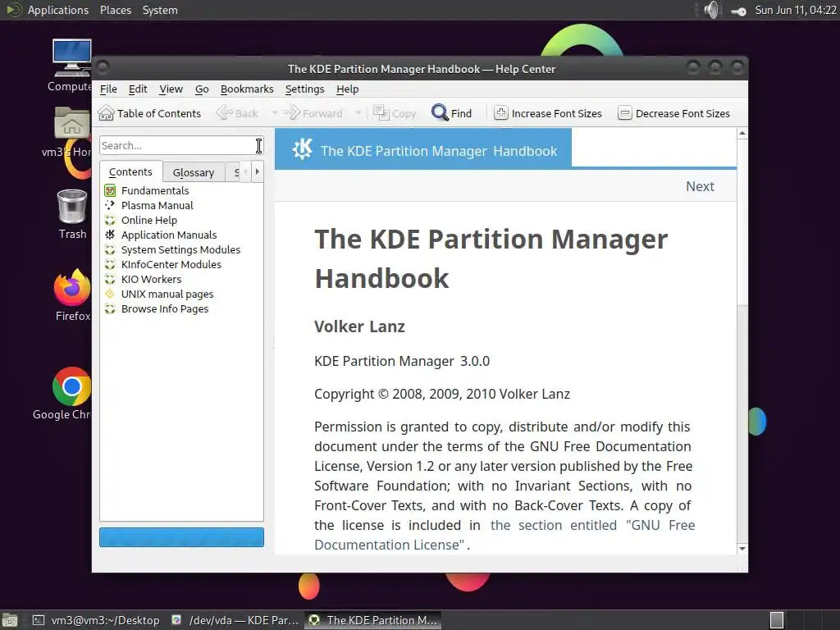Image resolution: width=840 pixels, height=630 pixels.
Task: Open Find with the magnifier icon
Action: (440, 112)
